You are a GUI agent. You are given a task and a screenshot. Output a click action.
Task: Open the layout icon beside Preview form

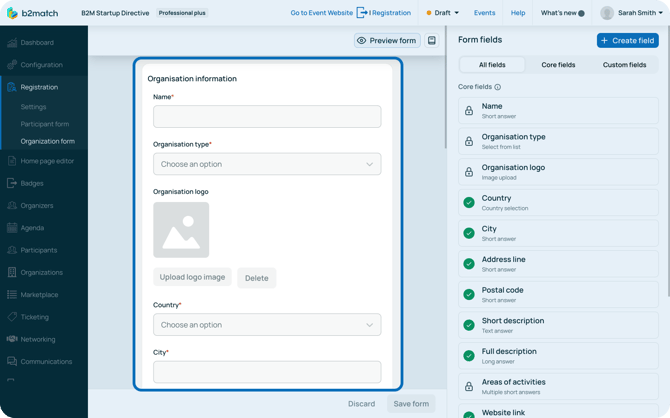pos(432,41)
